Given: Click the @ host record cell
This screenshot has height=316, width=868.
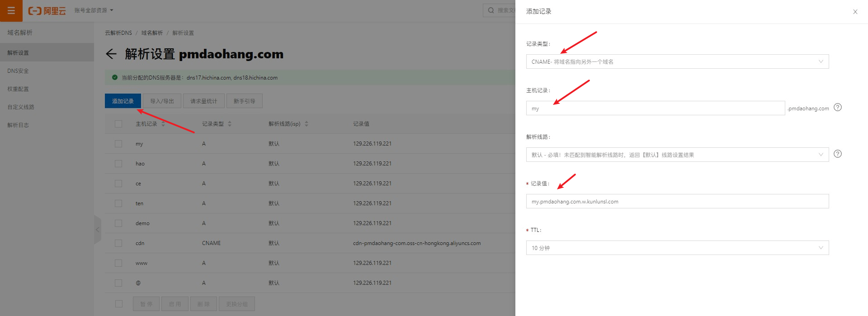Looking at the screenshot, I should (138, 283).
